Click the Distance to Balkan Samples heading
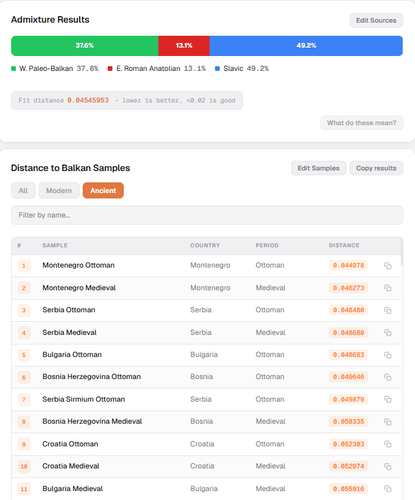415x500 pixels. point(71,168)
